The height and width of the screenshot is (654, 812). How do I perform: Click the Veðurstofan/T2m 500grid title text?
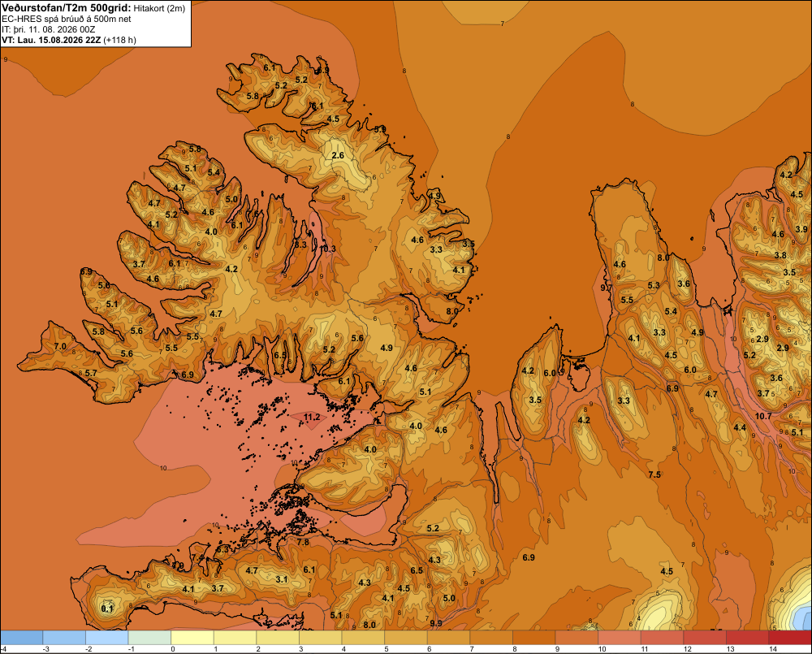pos(67,7)
